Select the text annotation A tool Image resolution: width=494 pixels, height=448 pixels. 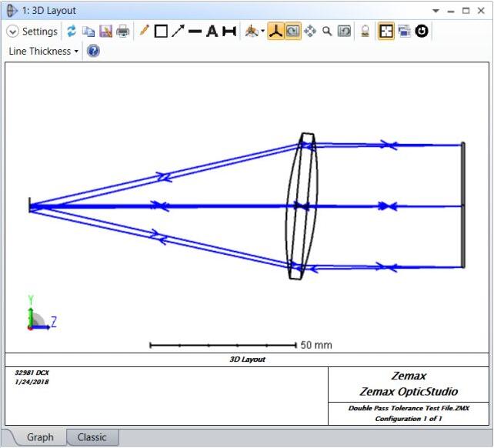click(212, 32)
